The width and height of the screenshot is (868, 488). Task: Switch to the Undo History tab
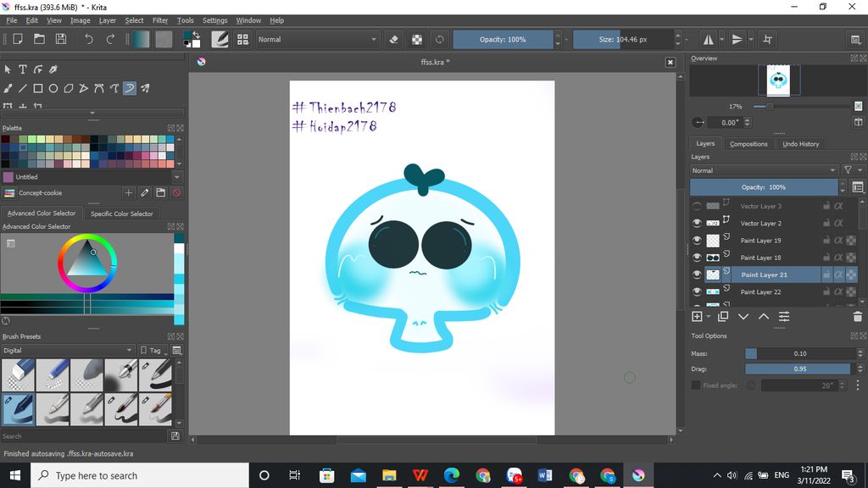(800, 144)
